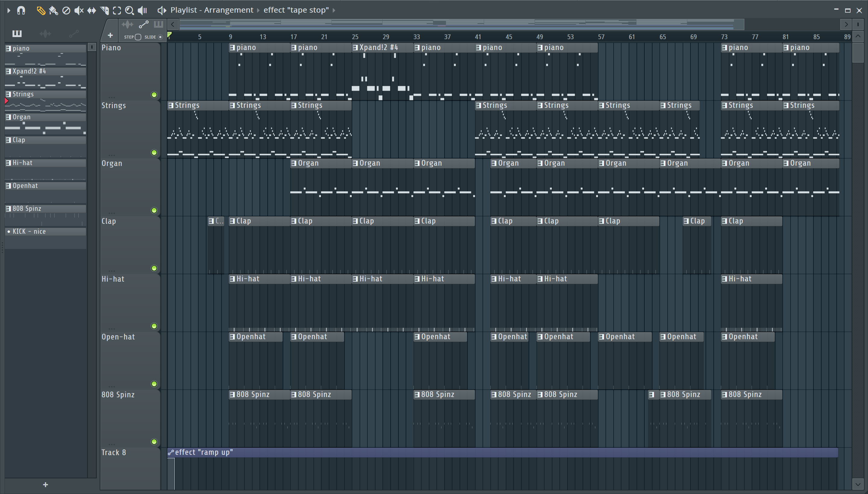The height and width of the screenshot is (494, 868).
Task: Open the playlist options menu arrow
Action: [9, 11]
